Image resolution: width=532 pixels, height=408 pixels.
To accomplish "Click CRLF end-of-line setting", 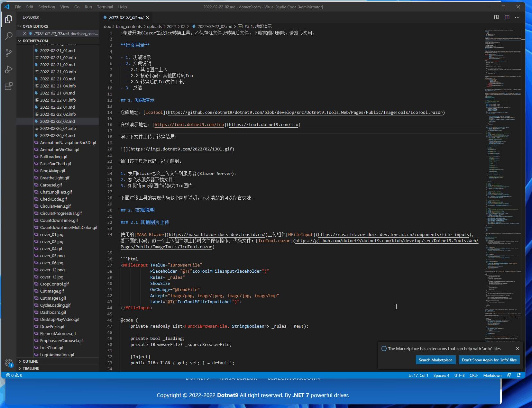I will [x=474, y=375].
